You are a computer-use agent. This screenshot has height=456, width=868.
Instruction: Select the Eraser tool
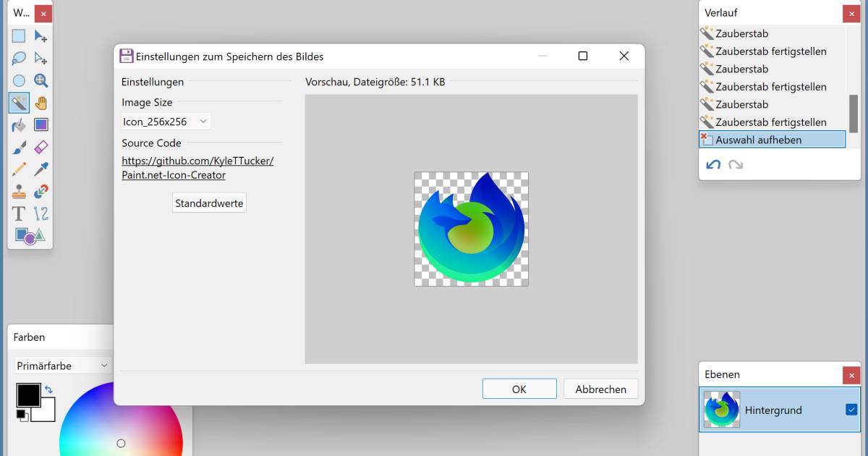coord(41,147)
